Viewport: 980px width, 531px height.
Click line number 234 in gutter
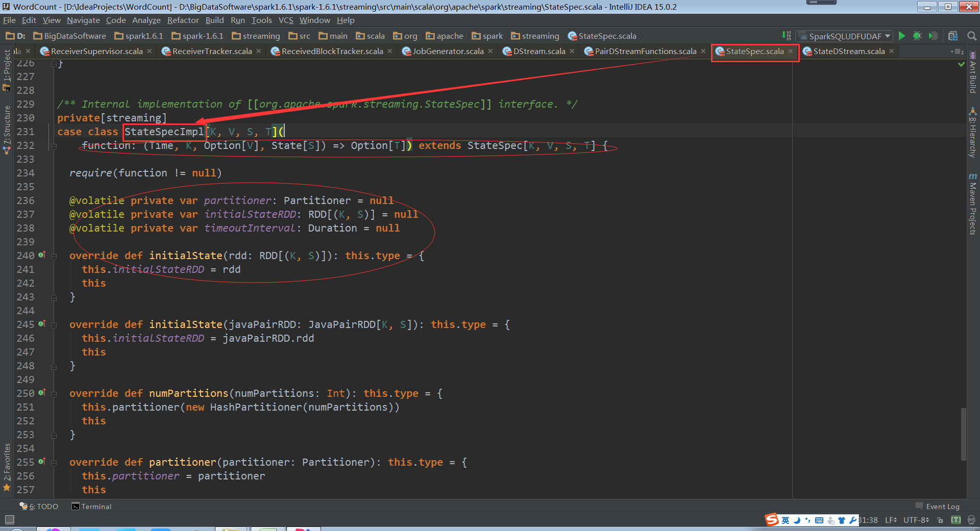(x=26, y=173)
